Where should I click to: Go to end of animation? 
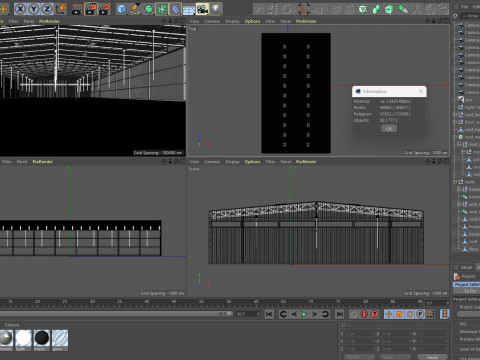coord(339,314)
